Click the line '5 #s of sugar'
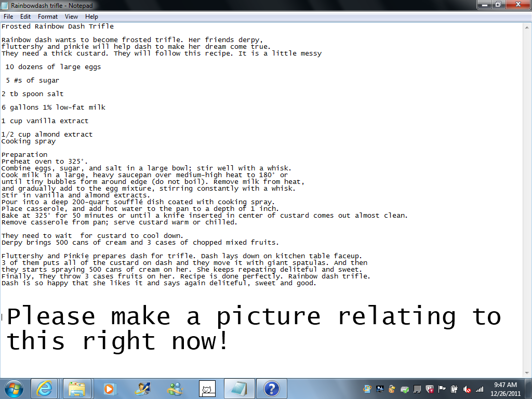This screenshot has height=399, width=532. [x=33, y=81]
